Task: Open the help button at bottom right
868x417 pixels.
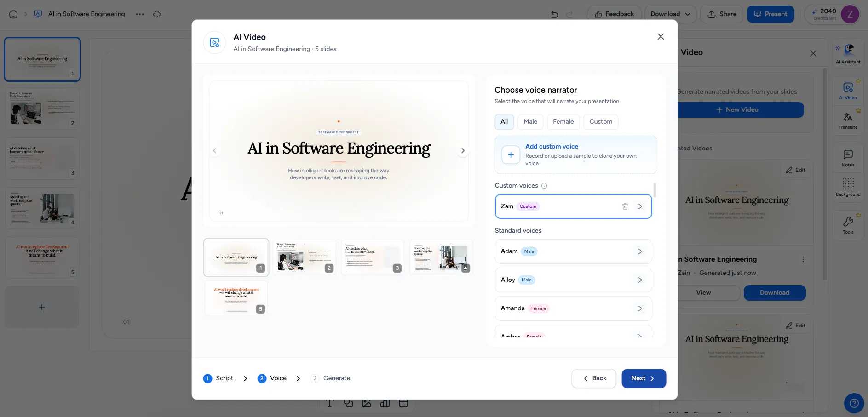Action: (x=854, y=403)
